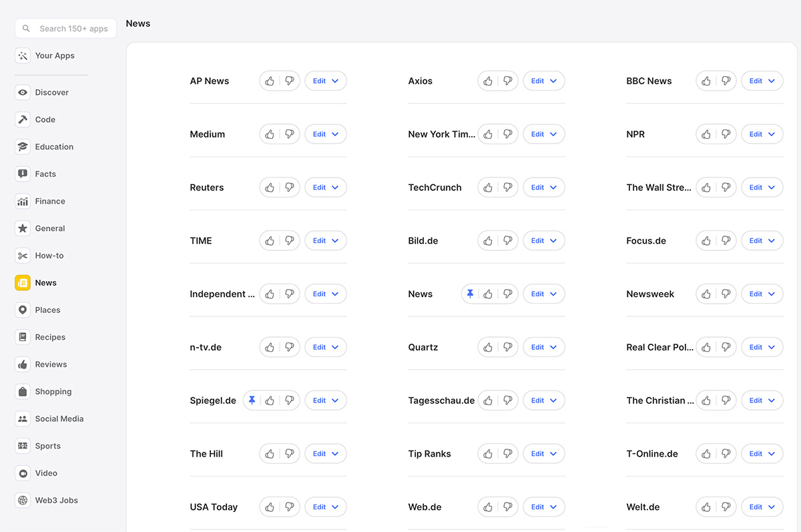The height and width of the screenshot is (532, 801).
Task: Downvote The Hill app
Action: click(x=290, y=454)
